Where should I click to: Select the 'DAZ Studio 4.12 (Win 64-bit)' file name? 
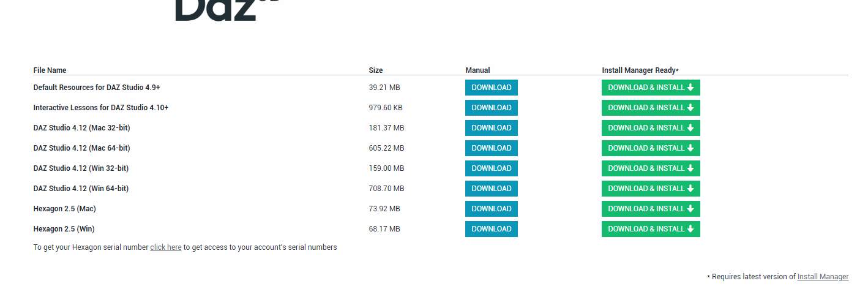pyautogui.click(x=81, y=189)
